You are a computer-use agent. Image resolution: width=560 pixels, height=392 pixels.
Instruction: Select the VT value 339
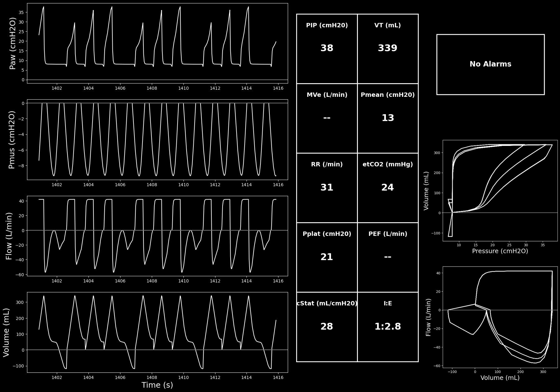pos(387,48)
